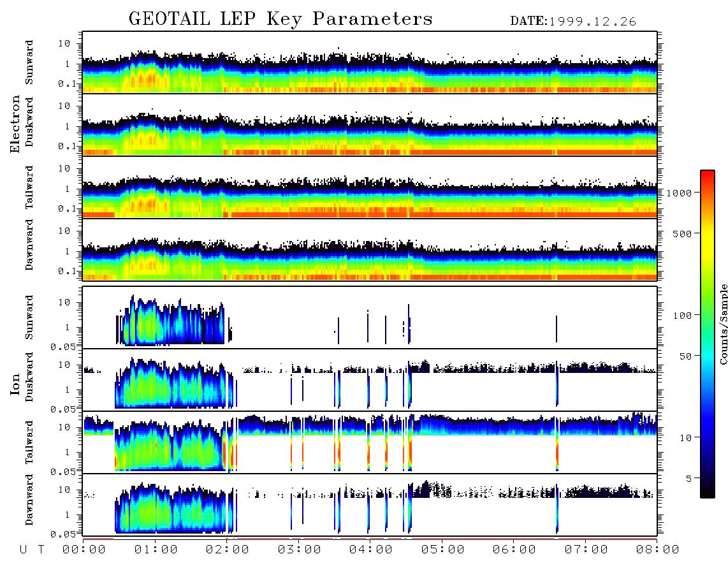Viewport: 728px width, 561px height.
Task: Select the 06:00 time tick label
Action: [514, 550]
